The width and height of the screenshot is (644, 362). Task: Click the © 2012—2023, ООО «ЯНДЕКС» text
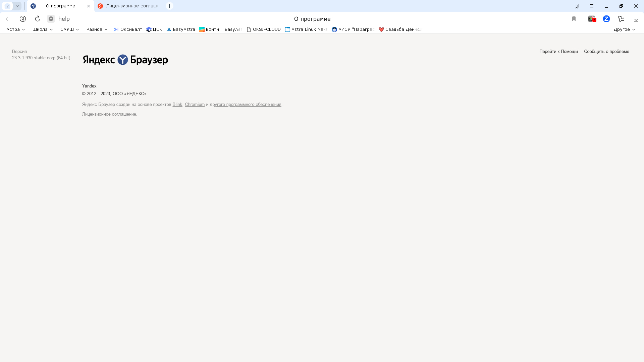114,94
